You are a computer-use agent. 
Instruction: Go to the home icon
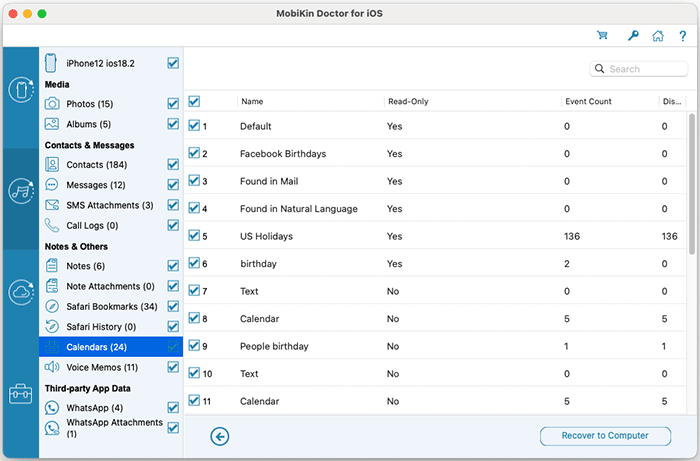click(658, 36)
